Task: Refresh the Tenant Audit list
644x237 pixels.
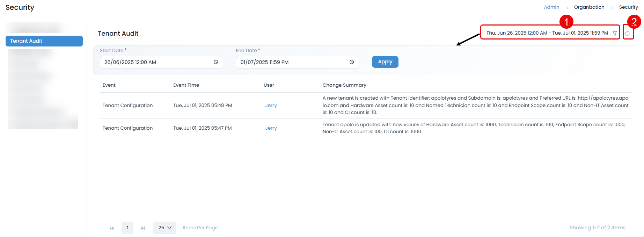Action: tap(628, 33)
